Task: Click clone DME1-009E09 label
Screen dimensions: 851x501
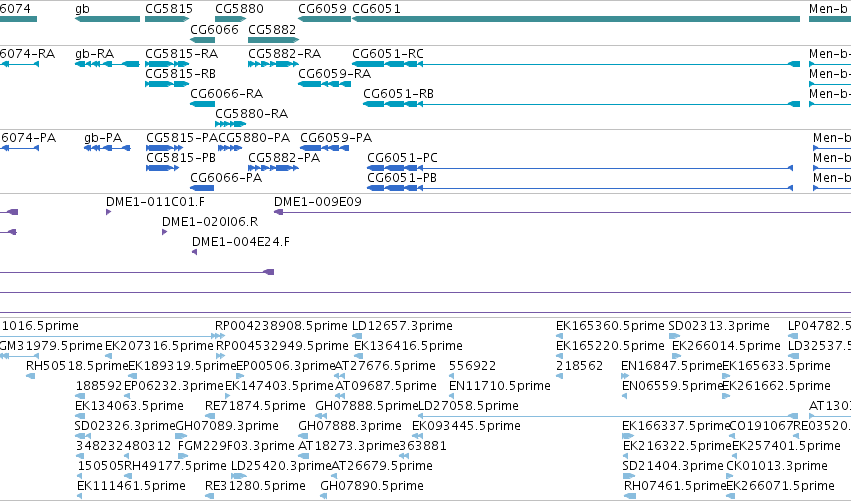Action: tap(317, 202)
